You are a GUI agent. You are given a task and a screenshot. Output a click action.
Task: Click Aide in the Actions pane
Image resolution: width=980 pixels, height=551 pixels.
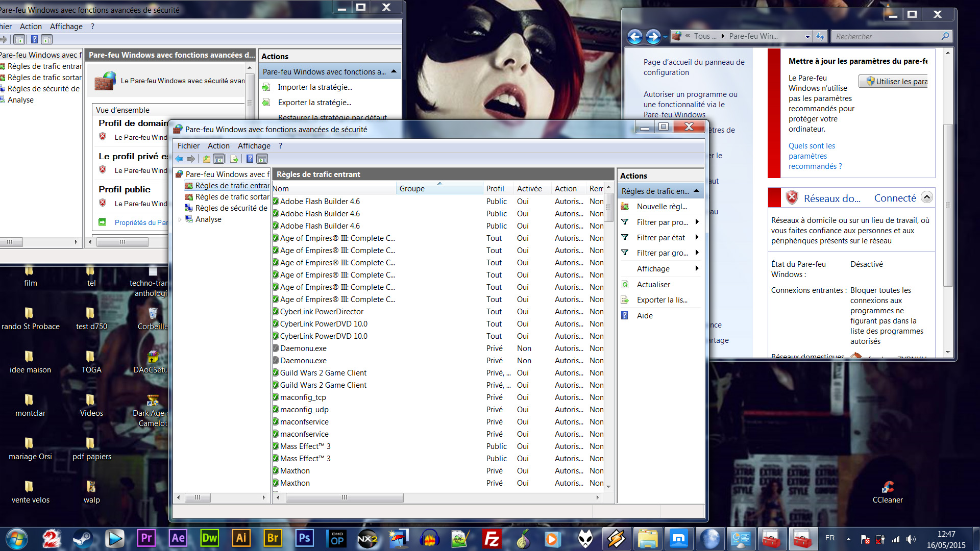click(x=645, y=316)
